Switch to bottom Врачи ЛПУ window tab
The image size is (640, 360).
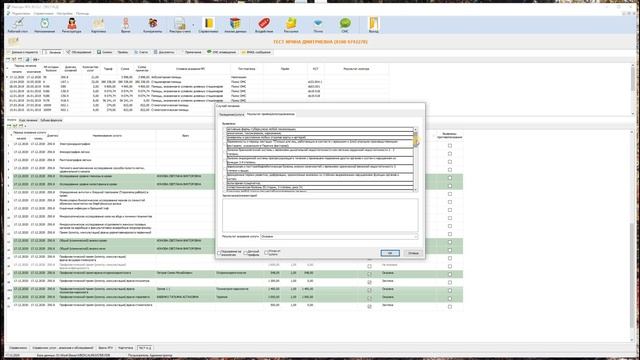tap(106, 348)
